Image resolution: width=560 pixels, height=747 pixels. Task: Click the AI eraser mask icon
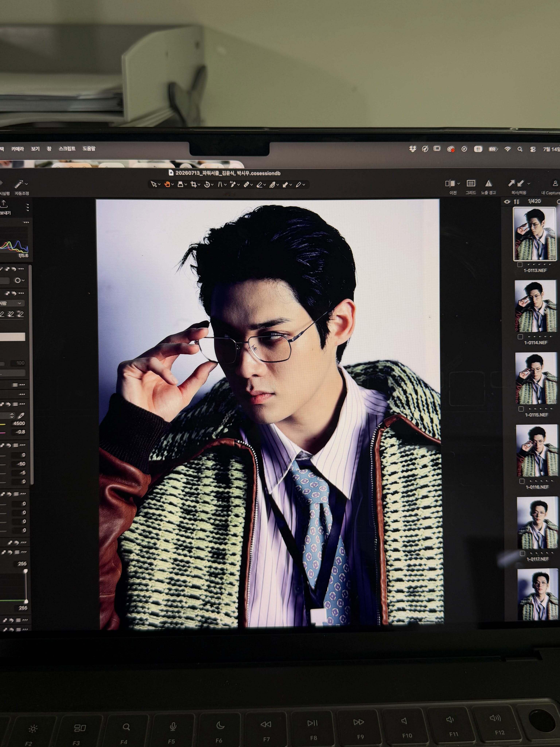[20, 314]
